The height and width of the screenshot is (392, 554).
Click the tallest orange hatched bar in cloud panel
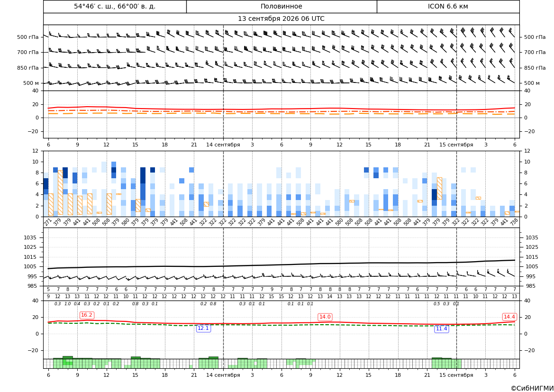60,192
